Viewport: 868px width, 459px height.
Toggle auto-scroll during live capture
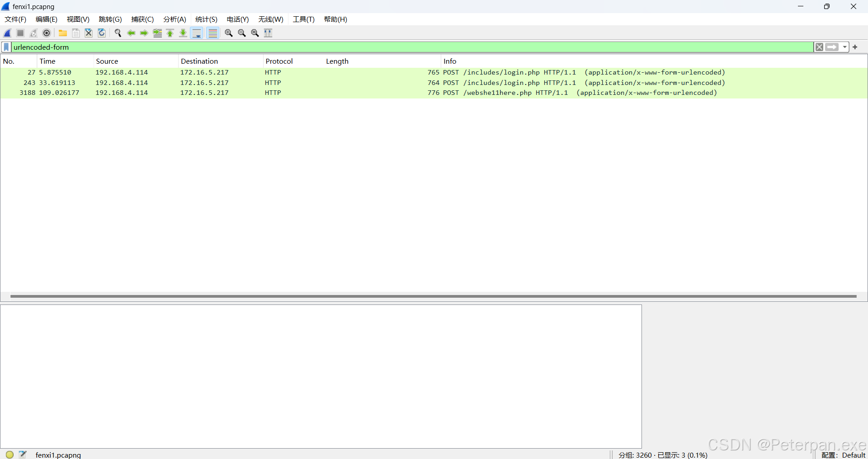[197, 33]
